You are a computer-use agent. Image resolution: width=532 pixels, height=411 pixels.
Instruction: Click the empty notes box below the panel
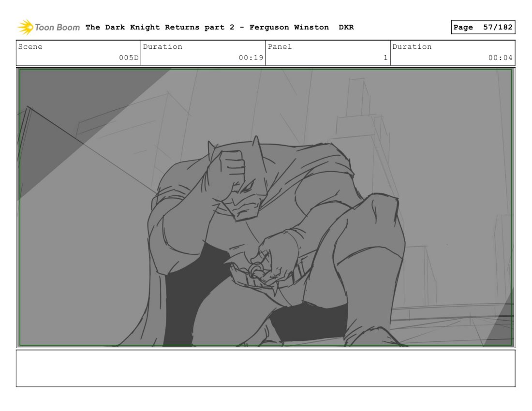[266, 368]
